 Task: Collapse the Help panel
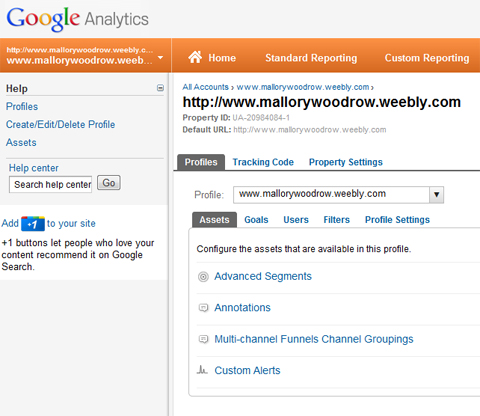pyautogui.click(x=160, y=88)
